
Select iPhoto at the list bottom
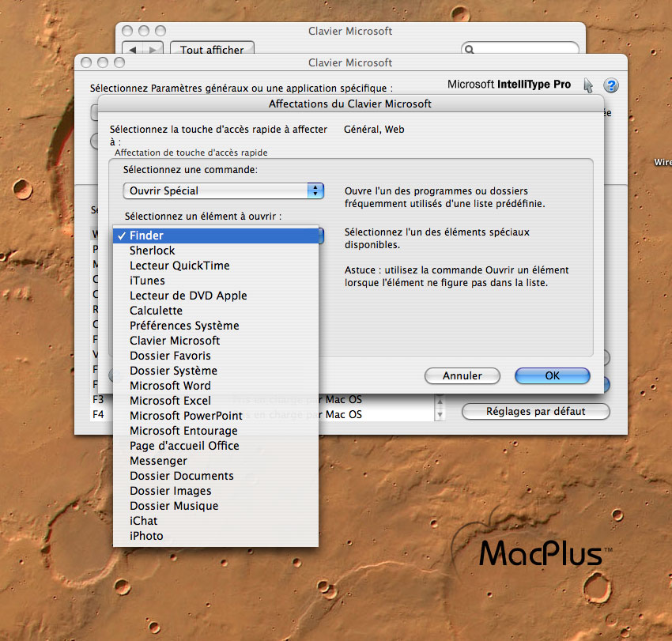[x=216, y=536]
